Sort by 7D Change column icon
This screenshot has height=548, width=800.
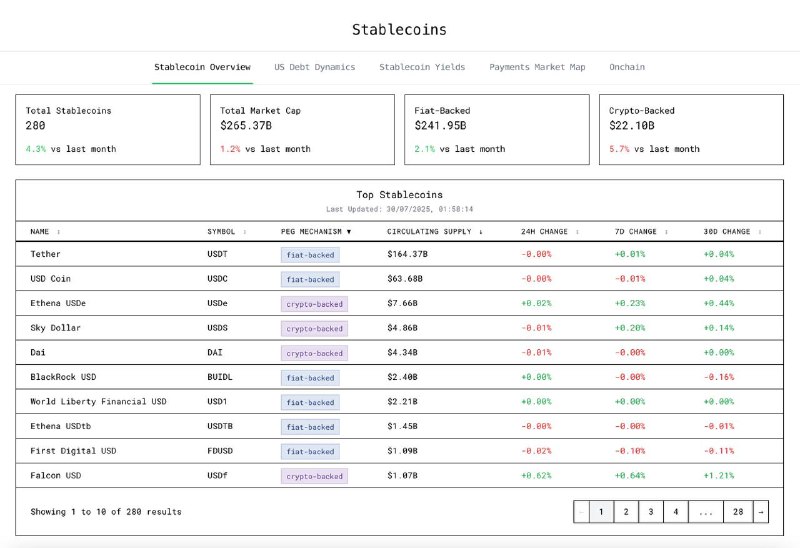click(667, 231)
